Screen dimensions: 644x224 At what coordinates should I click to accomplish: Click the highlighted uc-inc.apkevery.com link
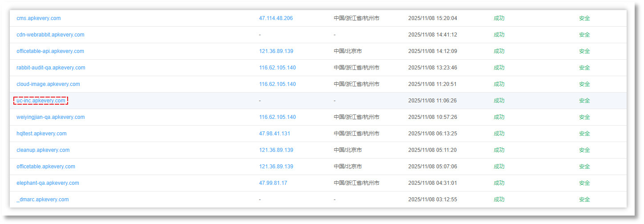click(41, 101)
